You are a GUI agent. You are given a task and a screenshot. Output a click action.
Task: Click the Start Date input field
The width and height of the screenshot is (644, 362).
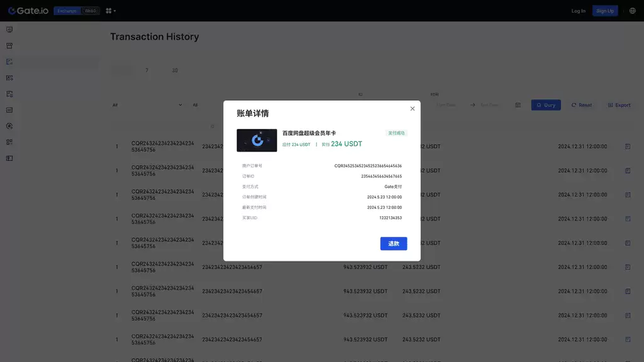(x=446, y=105)
